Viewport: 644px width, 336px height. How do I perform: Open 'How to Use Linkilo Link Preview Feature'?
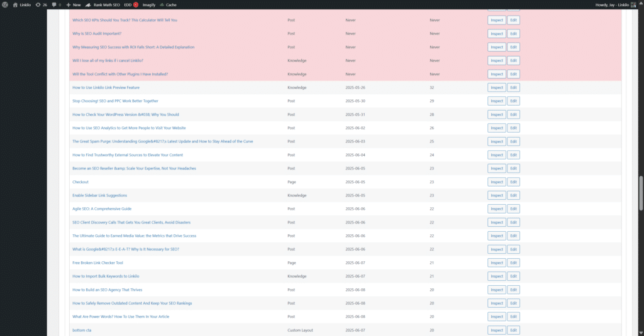pyautogui.click(x=106, y=87)
